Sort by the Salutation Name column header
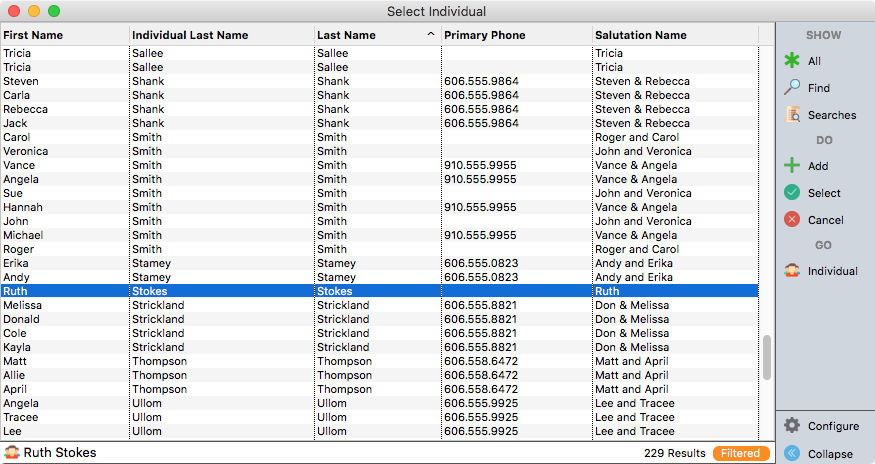 pyautogui.click(x=674, y=35)
